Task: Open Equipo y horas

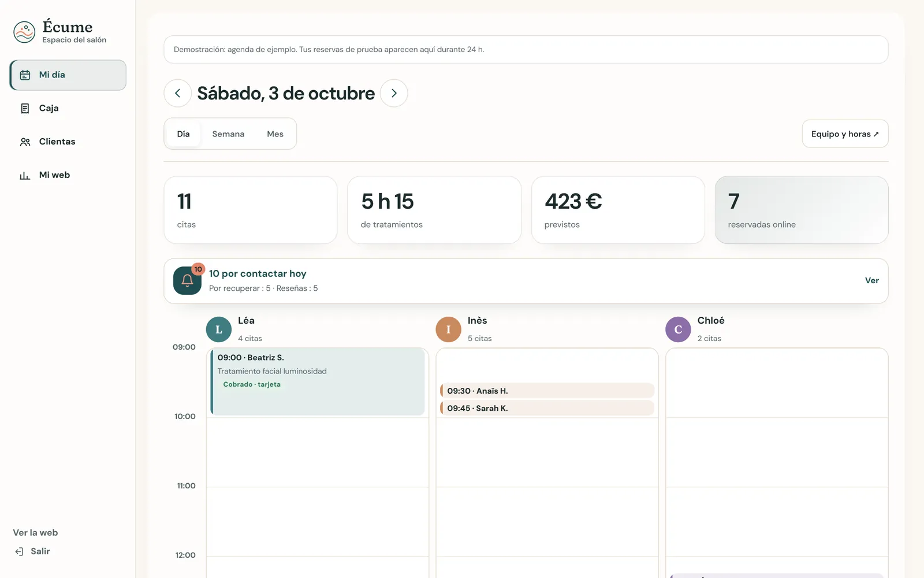Action: [845, 134]
